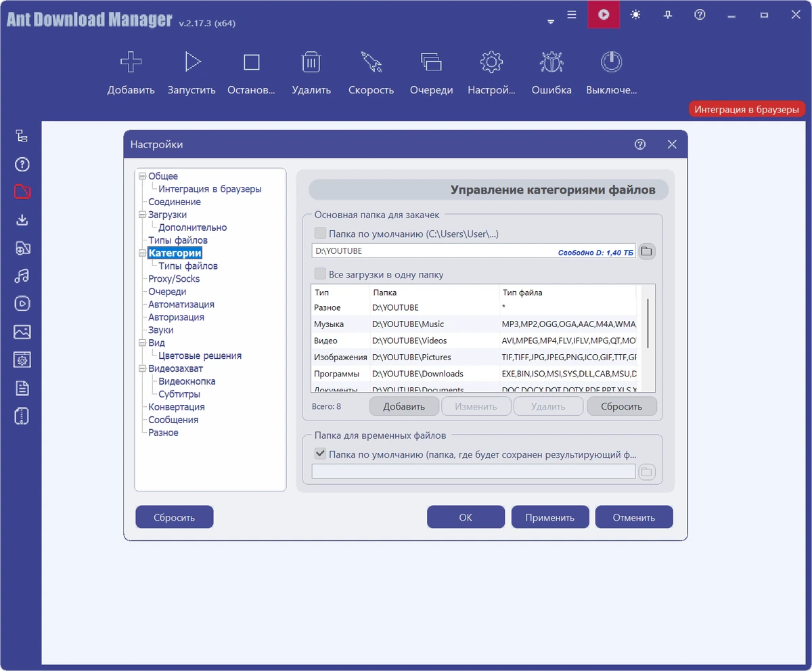
Task: Open Интеграция в браузеры settings tree item
Action: (210, 190)
